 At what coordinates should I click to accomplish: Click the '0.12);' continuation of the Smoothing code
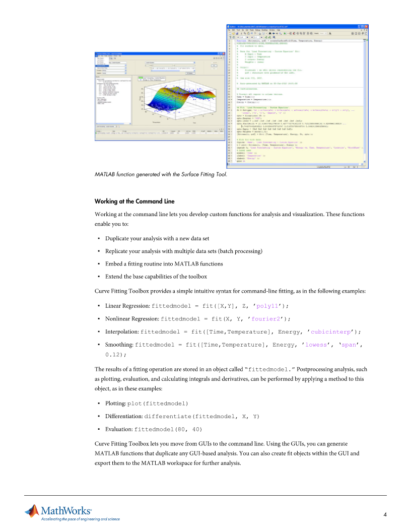tap(116, 355)
